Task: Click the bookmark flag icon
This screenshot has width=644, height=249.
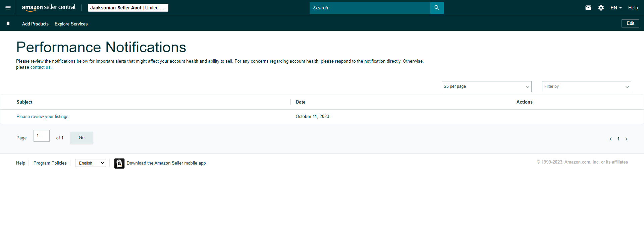Action: point(8,23)
